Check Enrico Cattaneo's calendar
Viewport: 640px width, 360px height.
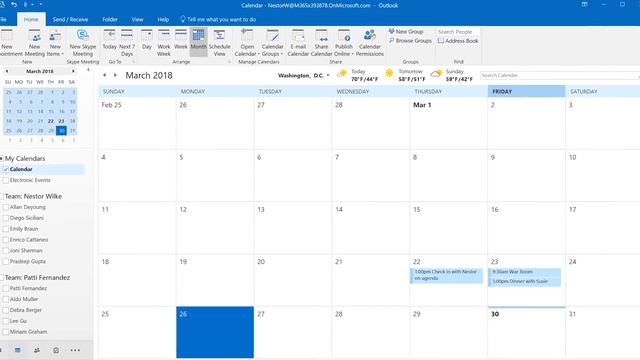coord(6,240)
